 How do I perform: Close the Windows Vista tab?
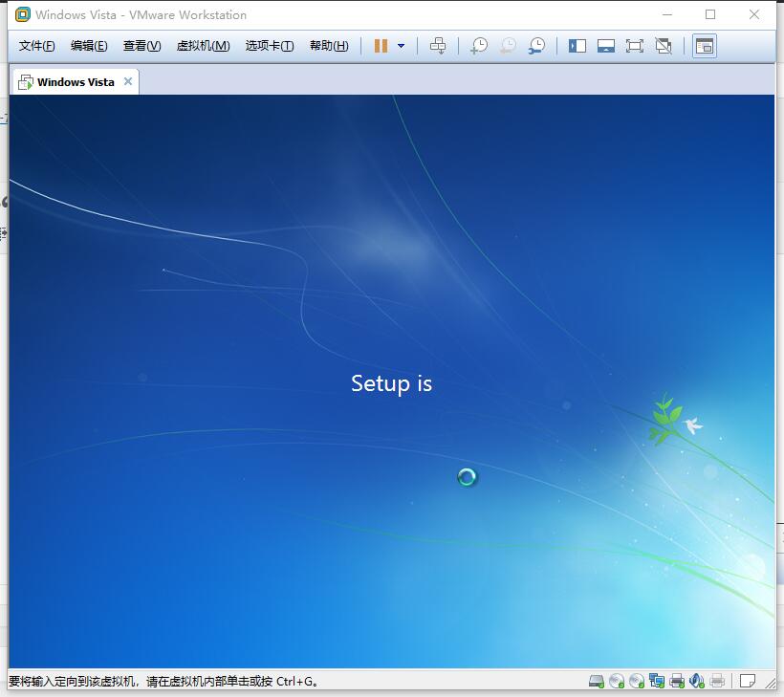(x=128, y=81)
